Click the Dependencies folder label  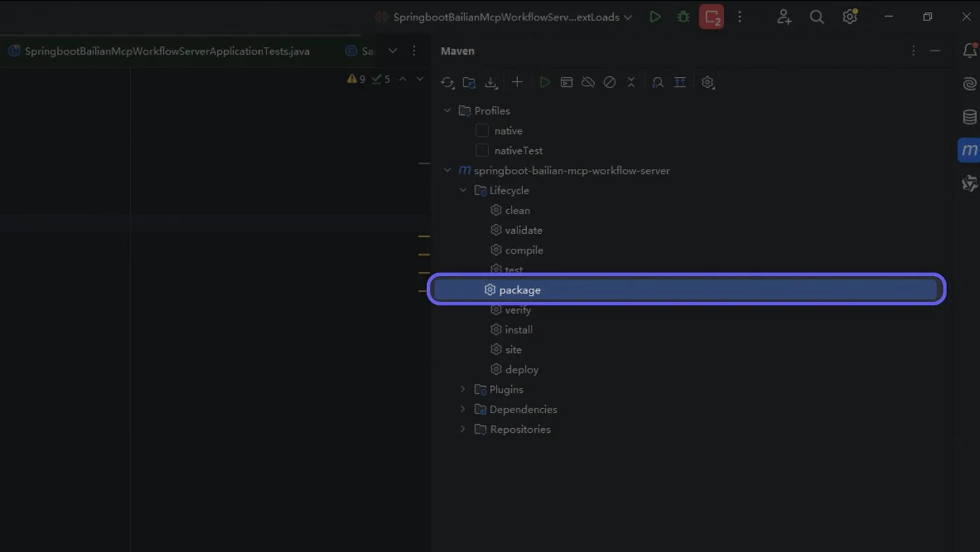pyautogui.click(x=523, y=409)
